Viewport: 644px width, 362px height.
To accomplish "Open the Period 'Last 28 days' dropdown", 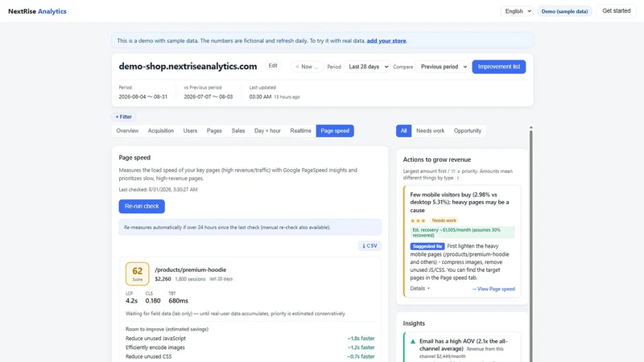I will coord(367,67).
